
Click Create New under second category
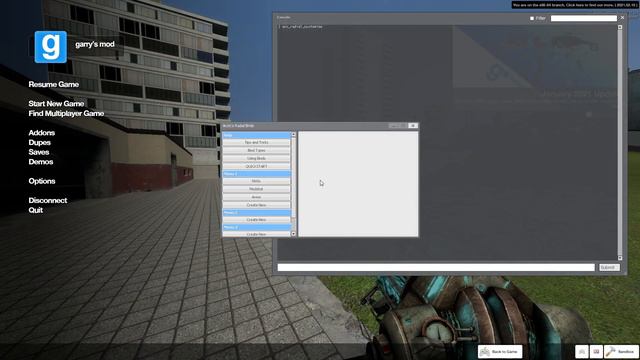256,205
